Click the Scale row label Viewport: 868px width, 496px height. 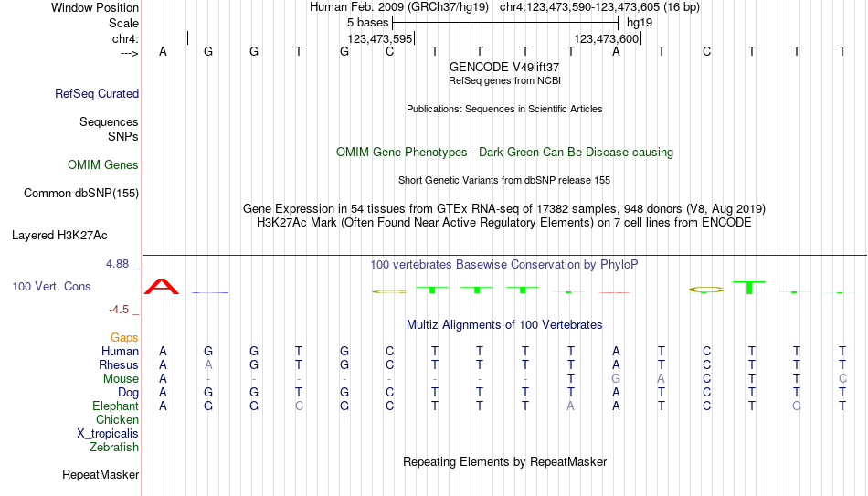[124, 23]
